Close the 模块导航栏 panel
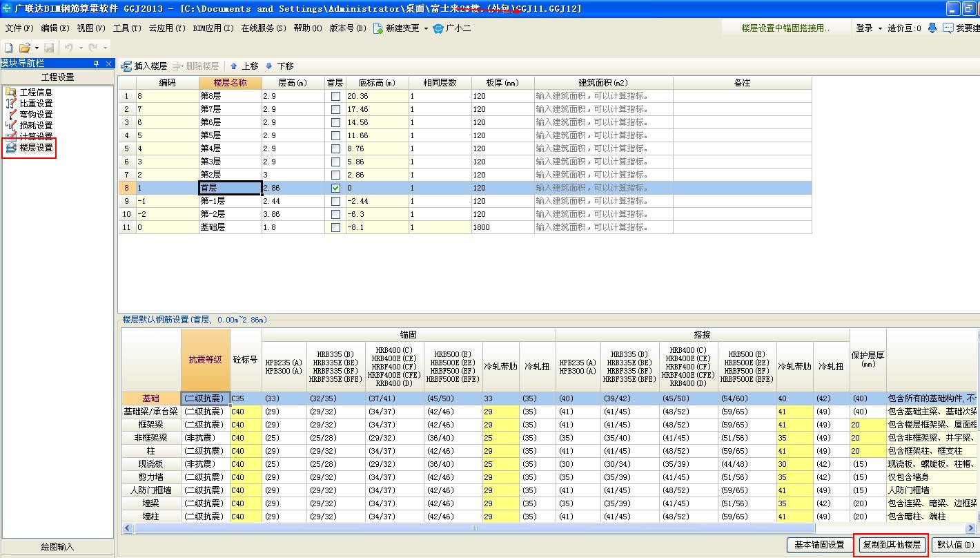This screenshot has height=558, width=980. tap(108, 64)
